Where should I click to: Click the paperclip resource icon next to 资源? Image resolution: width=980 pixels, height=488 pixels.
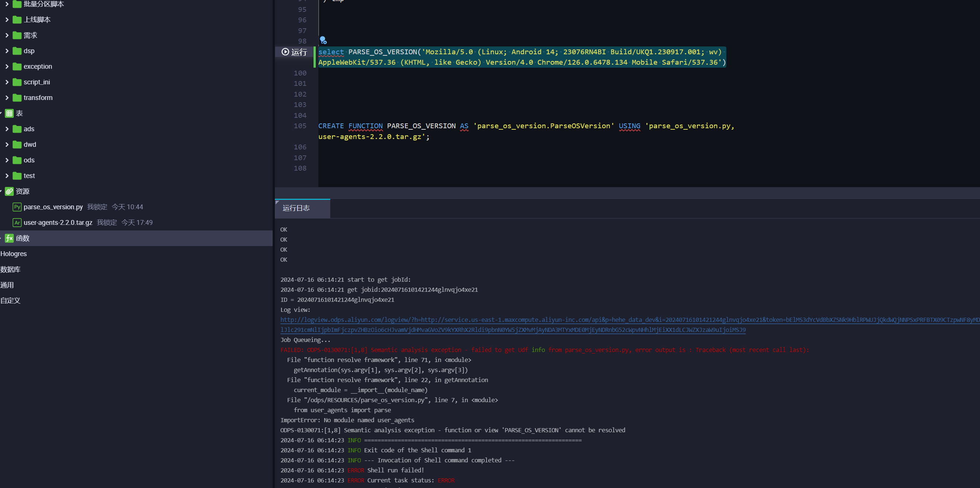(9, 191)
